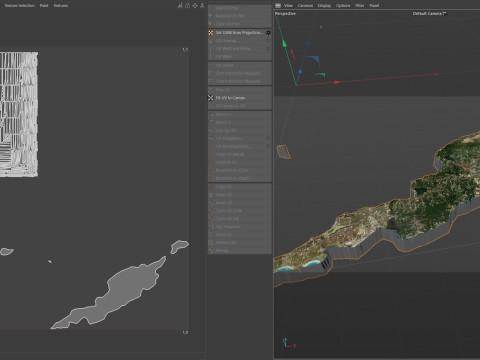Click the red X axis arrow handle
Viewport: 480px width, 360px height.
click(337, 82)
